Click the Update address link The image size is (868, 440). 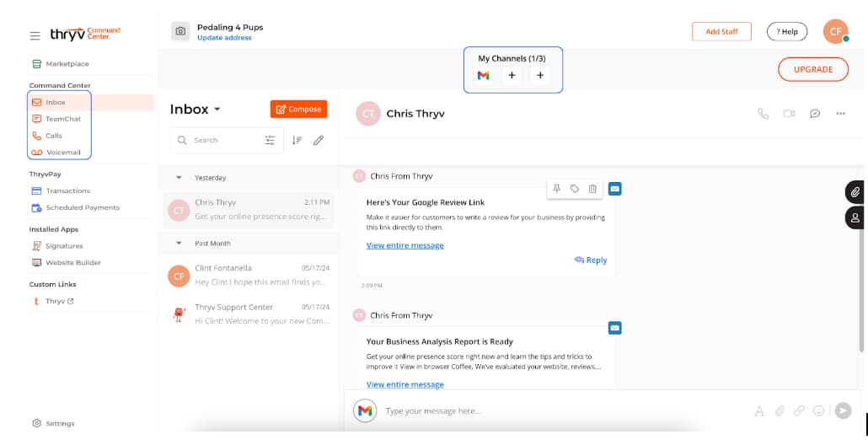(224, 38)
